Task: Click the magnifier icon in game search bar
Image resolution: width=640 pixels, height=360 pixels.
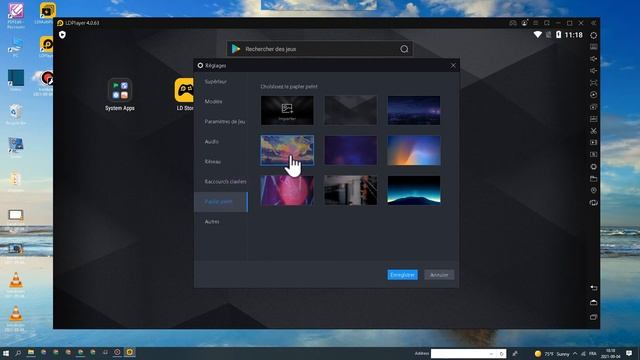Action: (404, 49)
